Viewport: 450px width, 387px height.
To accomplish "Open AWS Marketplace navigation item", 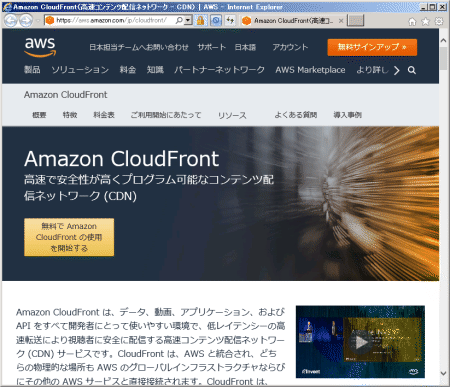I will [310, 70].
